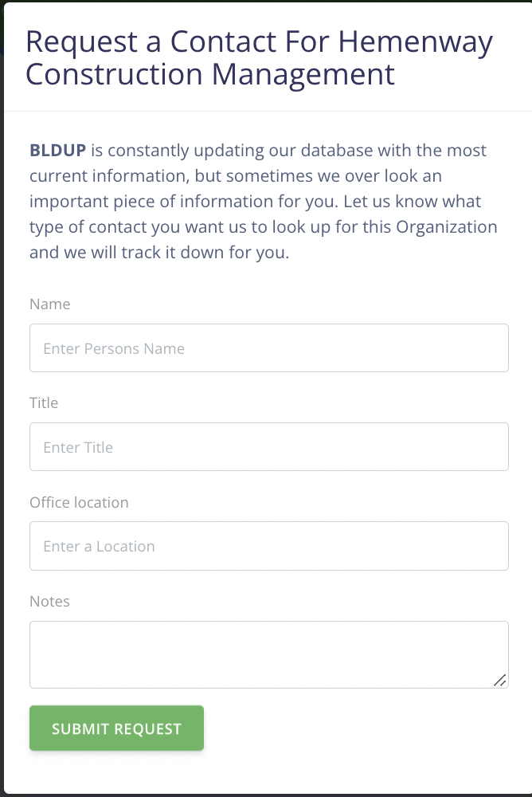
Task: Click the bold BLDUP text
Action: [57, 151]
